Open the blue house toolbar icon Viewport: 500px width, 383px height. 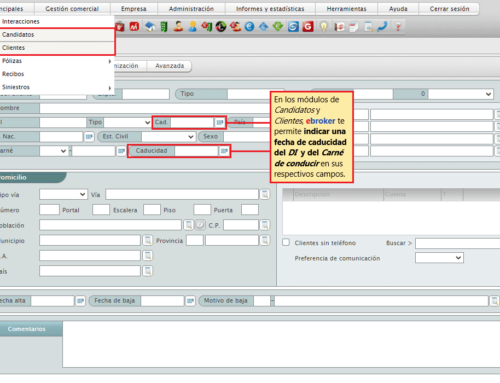(x=150, y=27)
